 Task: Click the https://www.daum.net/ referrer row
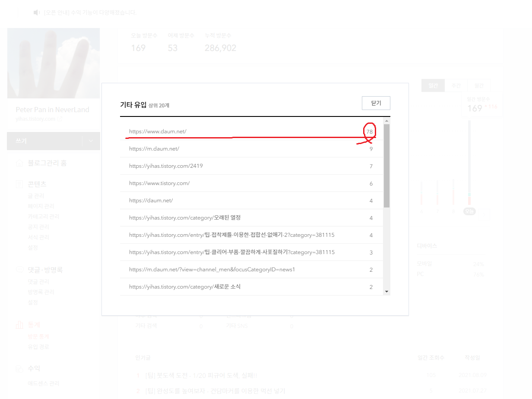252,132
